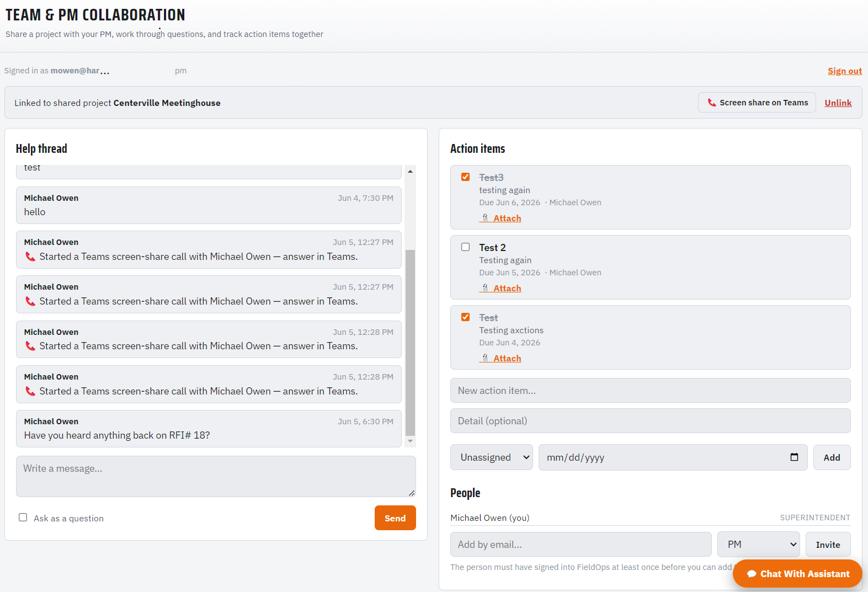The width and height of the screenshot is (868, 592).
Task: Open Chat With Assistant
Action: pos(798,574)
